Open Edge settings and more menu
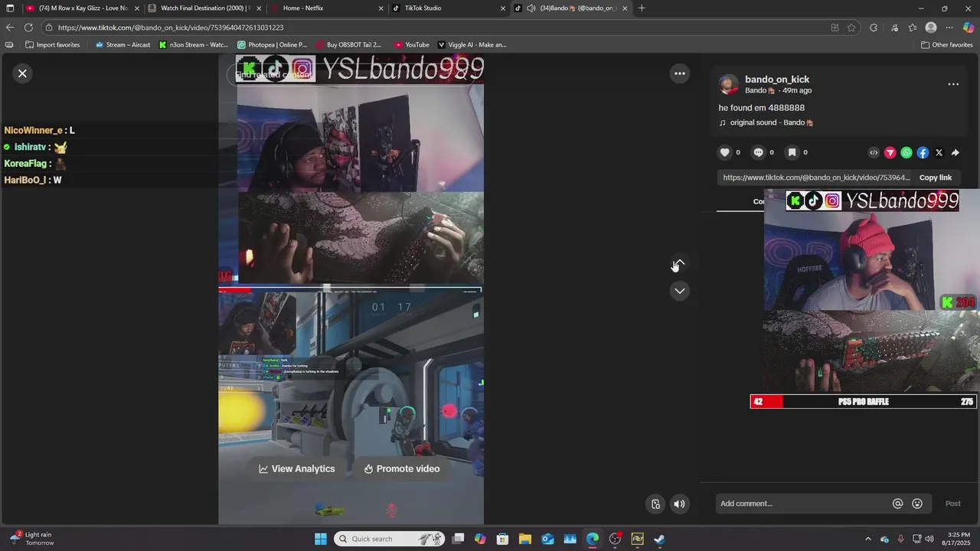 click(949, 28)
